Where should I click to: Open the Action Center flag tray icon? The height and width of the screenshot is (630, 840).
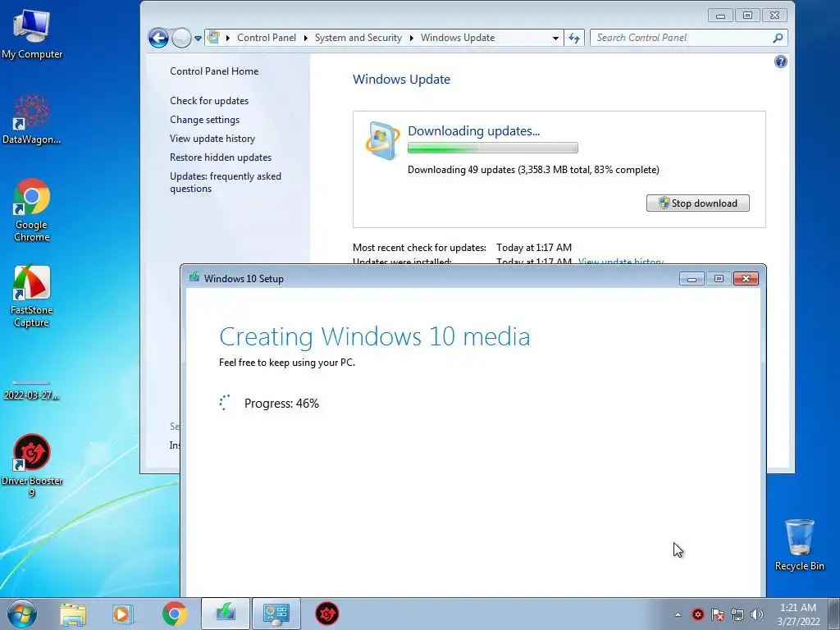pyautogui.click(x=718, y=614)
